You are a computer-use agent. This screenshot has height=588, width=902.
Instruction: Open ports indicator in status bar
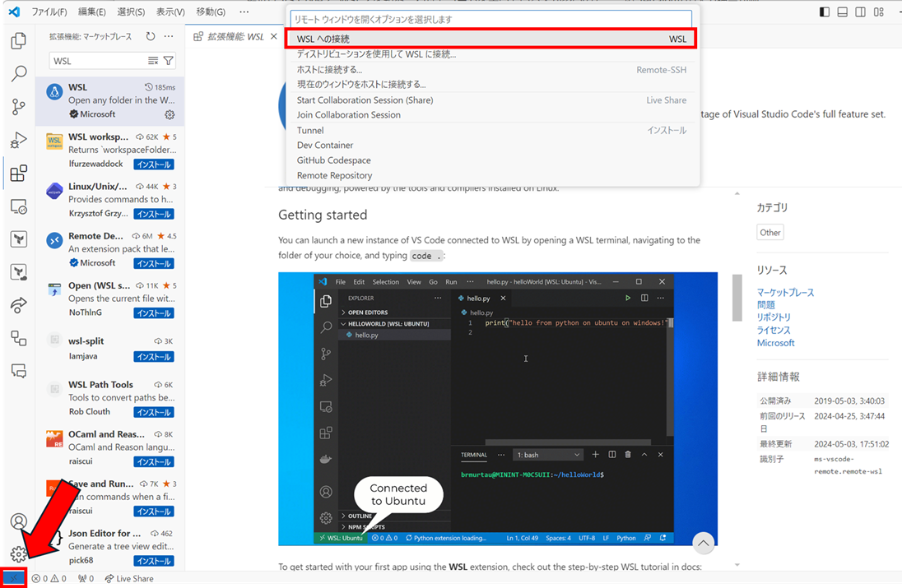click(x=86, y=579)
